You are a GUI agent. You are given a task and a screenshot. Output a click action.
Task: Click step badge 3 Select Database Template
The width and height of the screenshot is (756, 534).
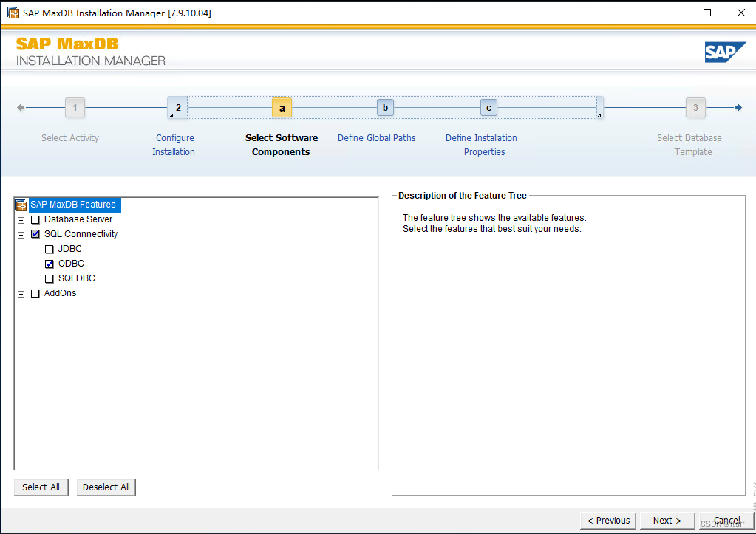[695, 107]
